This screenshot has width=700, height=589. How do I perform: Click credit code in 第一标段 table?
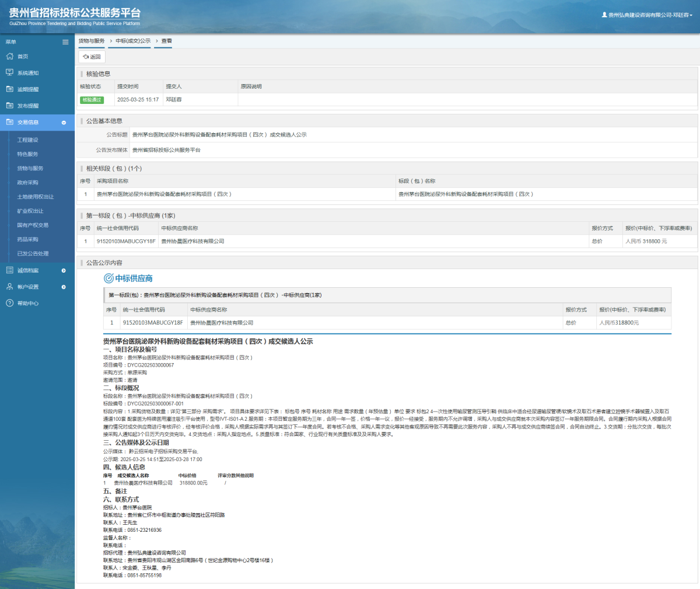[x=126, y=241]
